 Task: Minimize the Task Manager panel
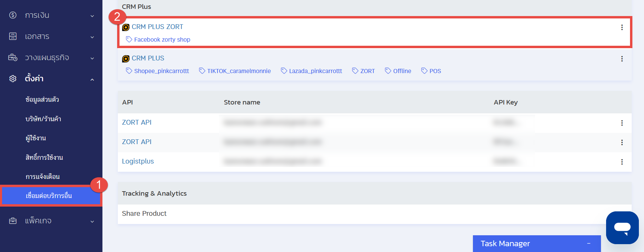tap(589, 243)
